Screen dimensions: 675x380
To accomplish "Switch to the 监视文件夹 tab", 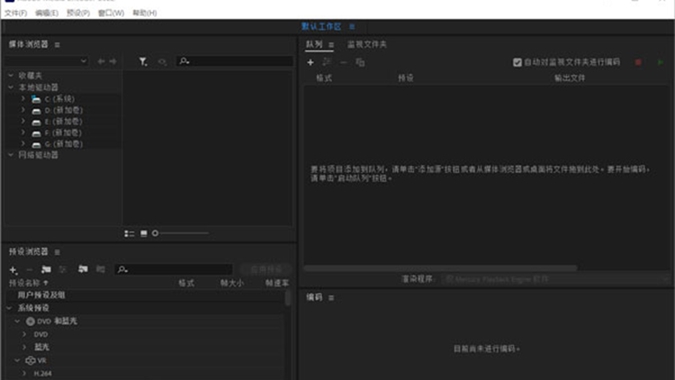I will [367, 44].
